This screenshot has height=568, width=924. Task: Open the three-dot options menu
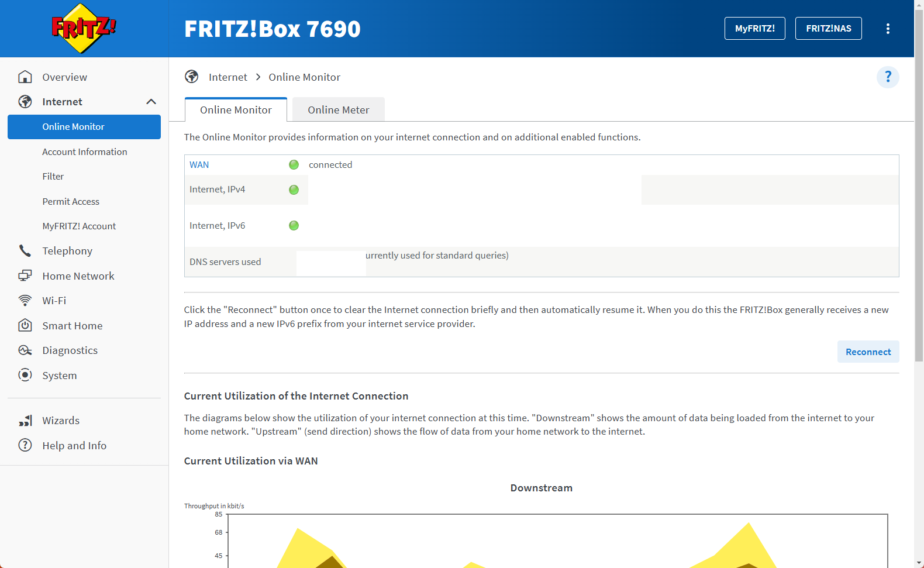pos(888,29)
